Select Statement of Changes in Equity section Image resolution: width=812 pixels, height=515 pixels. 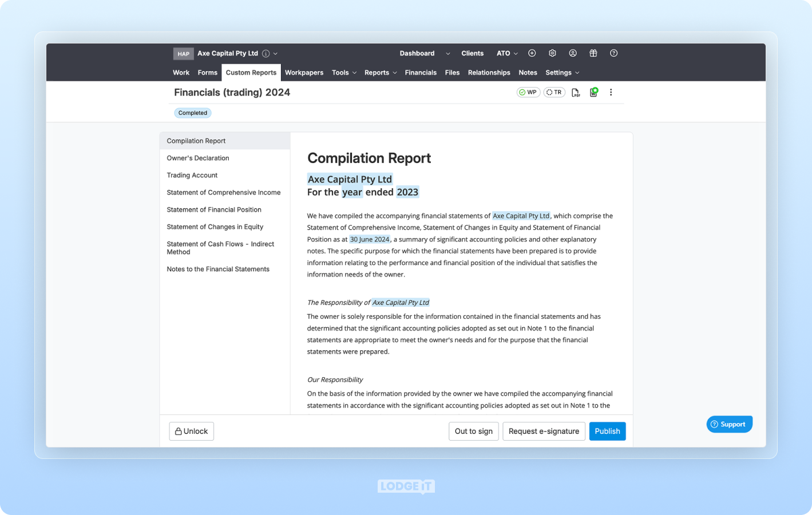pos(215,227)
